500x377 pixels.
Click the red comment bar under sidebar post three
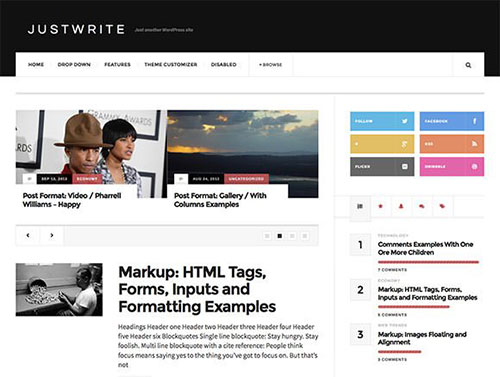tap(400, 352)
